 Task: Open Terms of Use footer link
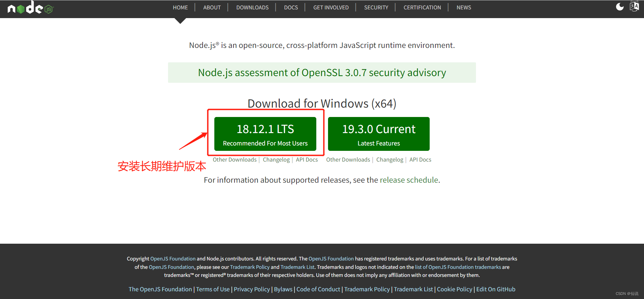213,289
